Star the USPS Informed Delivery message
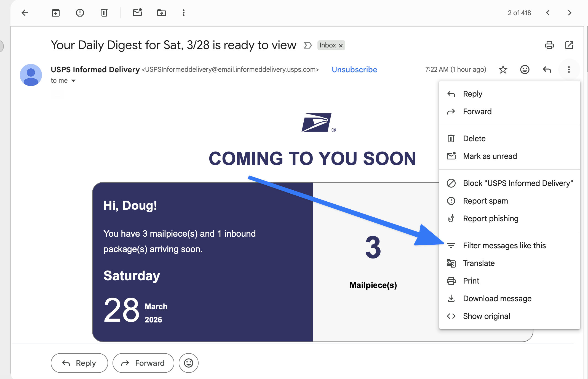588x379 pixels. tap(503, 70)
